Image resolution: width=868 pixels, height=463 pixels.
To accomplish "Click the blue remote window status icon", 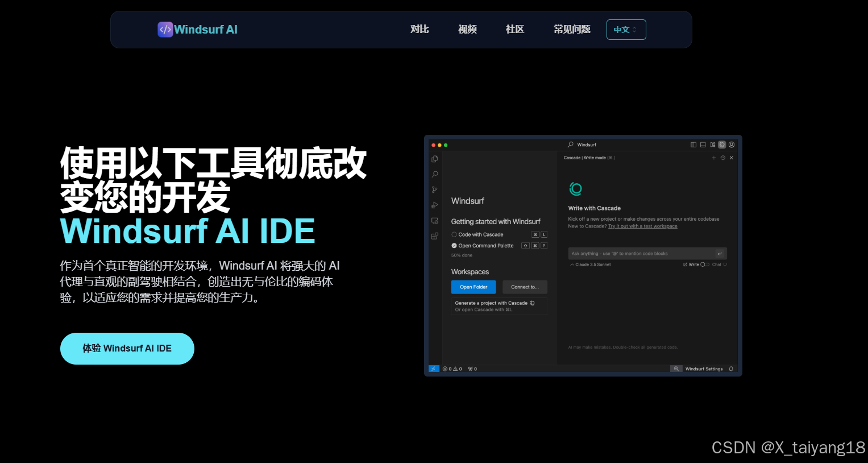I will [x=434, y=369].
